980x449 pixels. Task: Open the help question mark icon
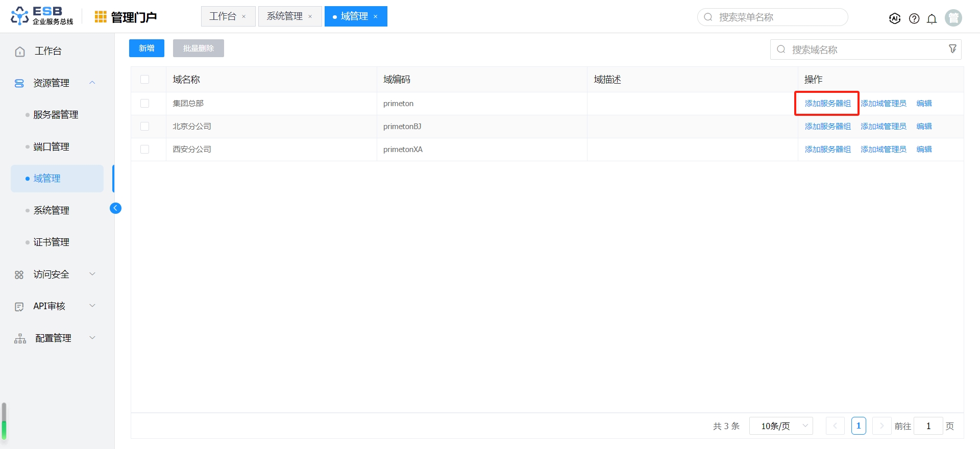tap(914, 19)
